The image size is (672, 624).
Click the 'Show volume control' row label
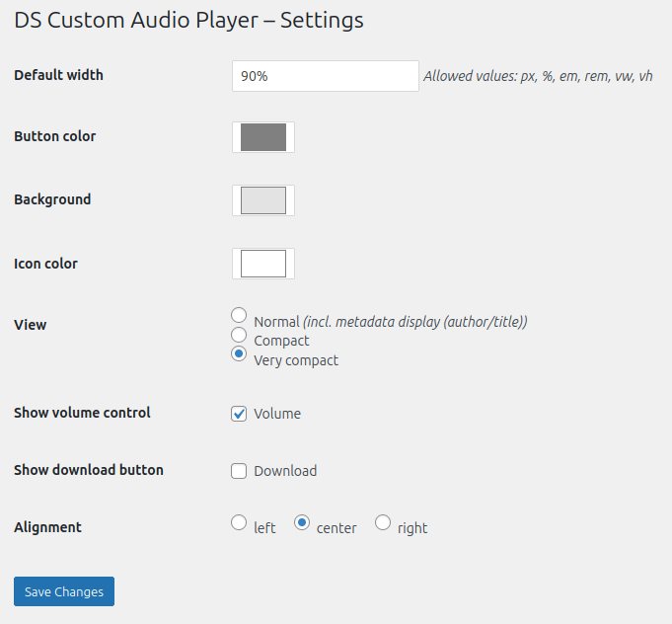[x=82, y=413]
